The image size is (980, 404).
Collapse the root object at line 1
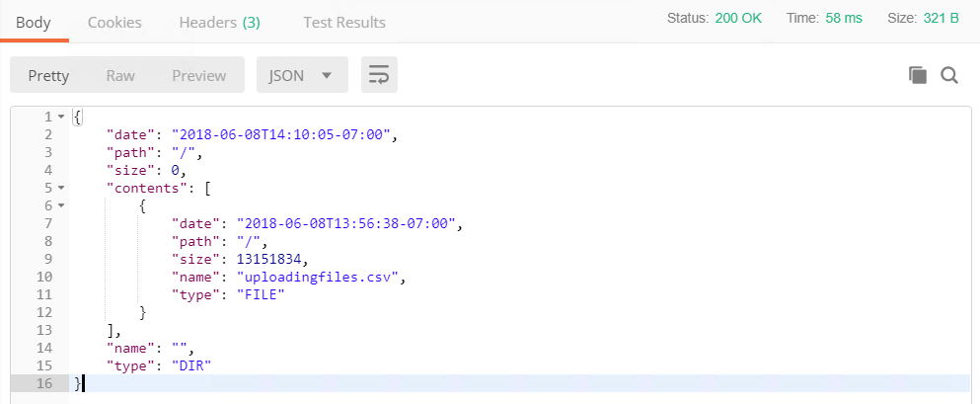[x=60, y=117]
